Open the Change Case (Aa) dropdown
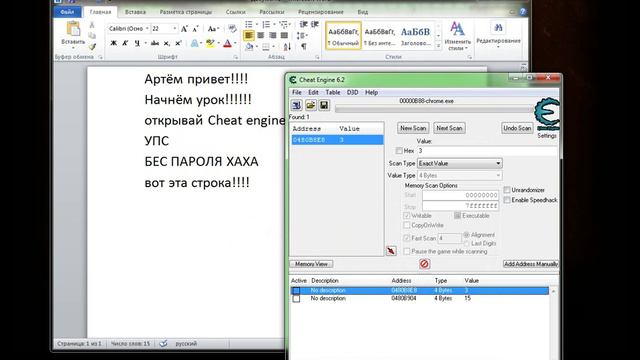Viewport: 640px width, 360px height. [x=213, y=29]
